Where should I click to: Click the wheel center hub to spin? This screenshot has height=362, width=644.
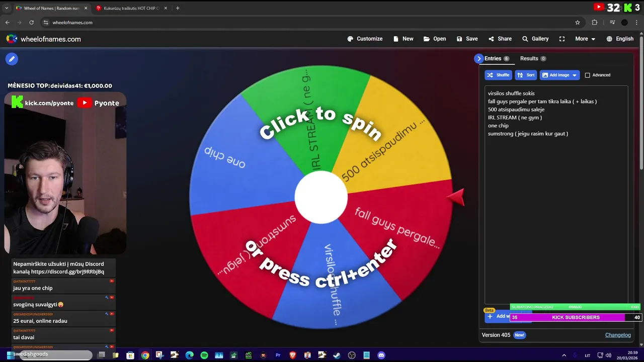(x=321, y=198)
